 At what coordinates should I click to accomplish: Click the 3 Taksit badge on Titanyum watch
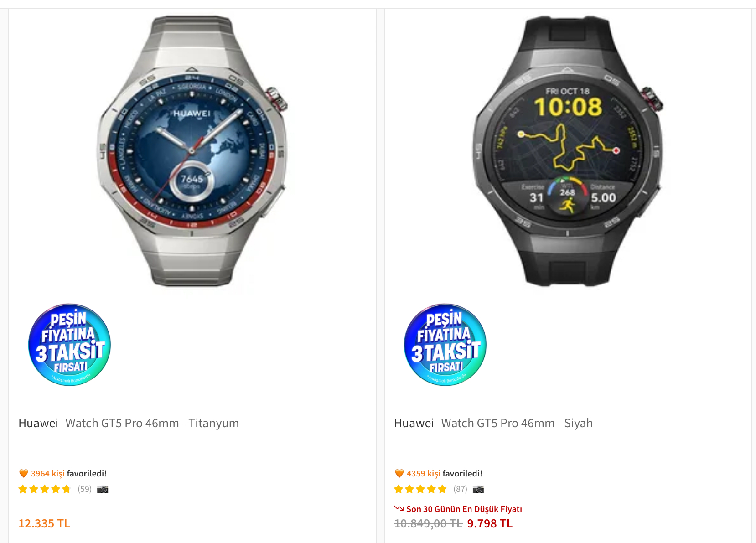point(69,345)
